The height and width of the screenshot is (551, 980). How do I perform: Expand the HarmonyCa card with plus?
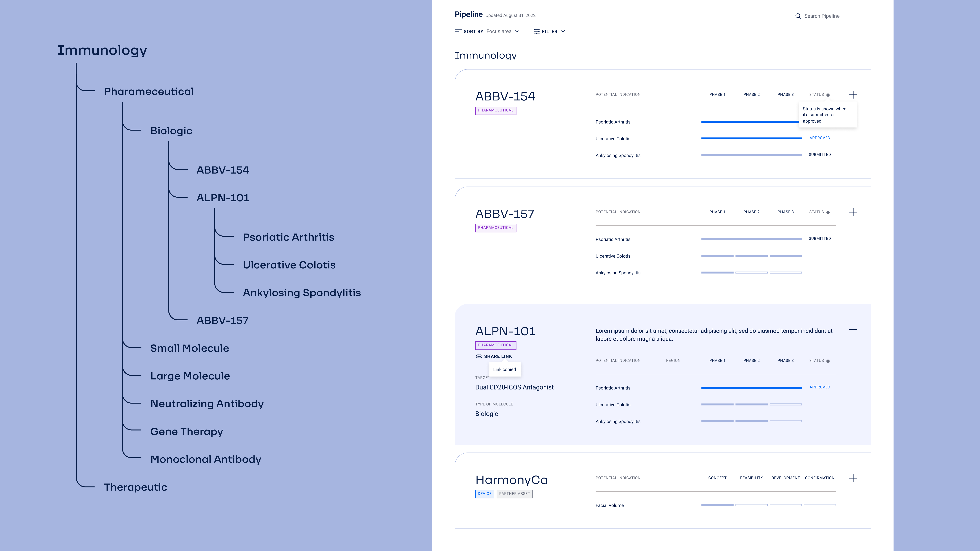tap(853, 478)
